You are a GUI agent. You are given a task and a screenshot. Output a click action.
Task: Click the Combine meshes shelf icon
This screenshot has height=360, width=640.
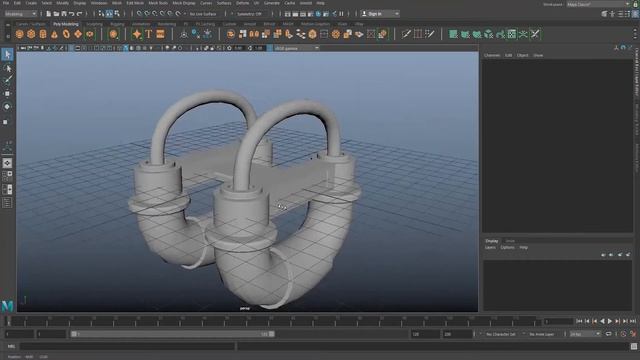(231, 34)
